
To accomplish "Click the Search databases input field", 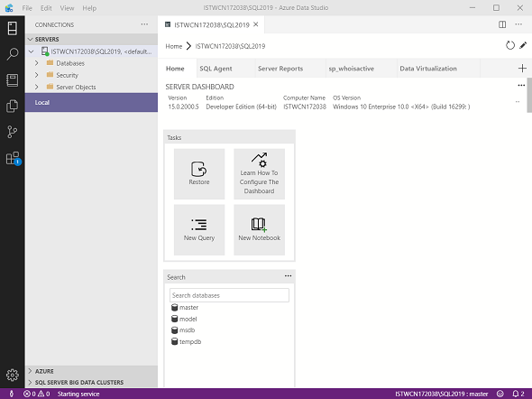I will pos(229,295).
